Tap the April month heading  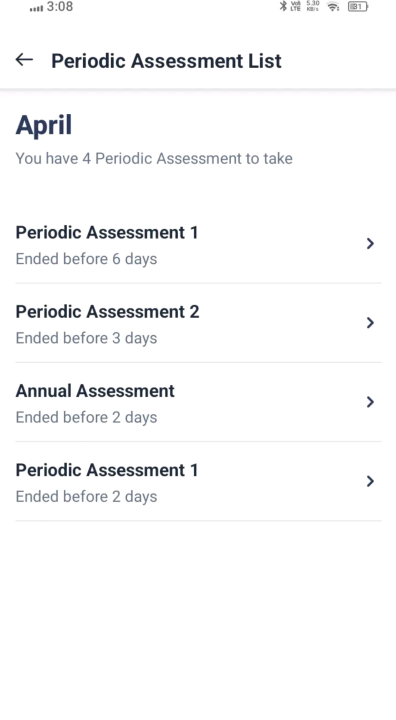[44, 125]
